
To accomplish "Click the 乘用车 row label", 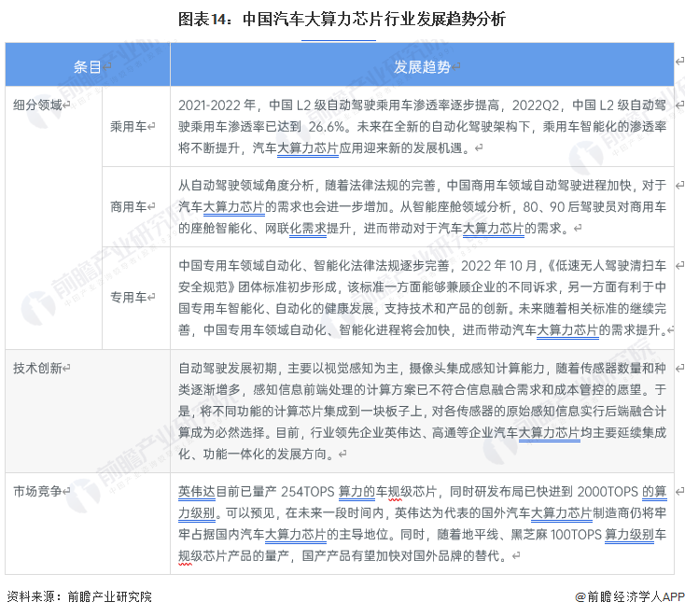I will 130,125.
